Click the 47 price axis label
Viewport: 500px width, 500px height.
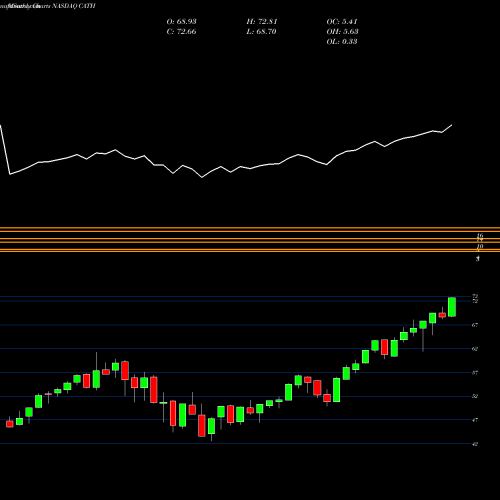(x=475, y=420)
